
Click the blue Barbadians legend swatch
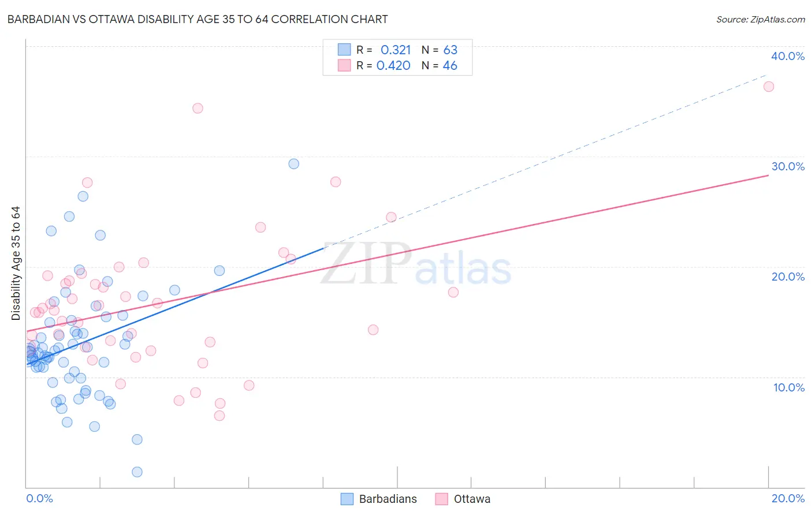pyautogui.click(x=347, y=499)
